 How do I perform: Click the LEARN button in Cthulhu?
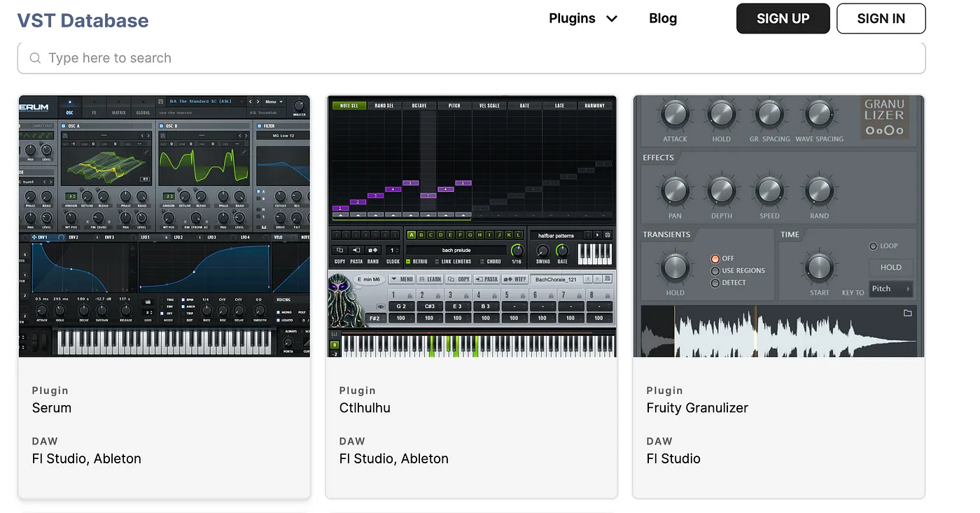(x=430, y=279)
